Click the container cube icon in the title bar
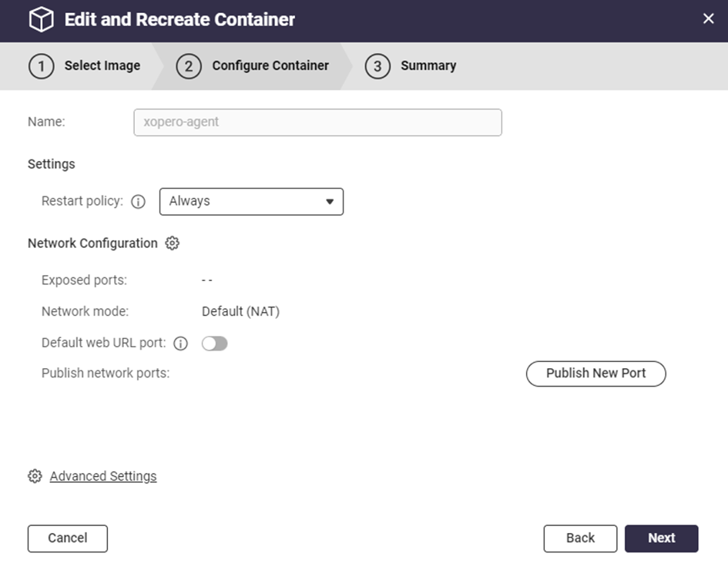The height and width of the screenshot is (570, 728). [41, 20]
